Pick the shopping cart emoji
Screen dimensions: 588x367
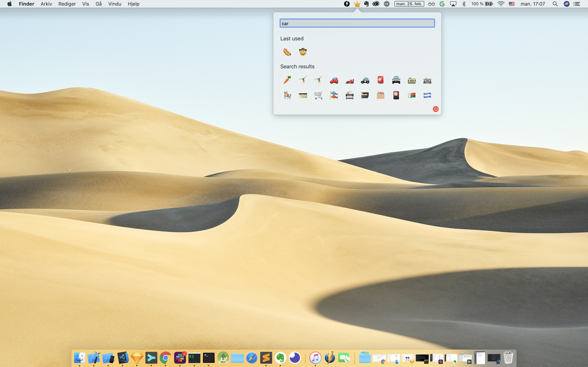click(318, 95)
